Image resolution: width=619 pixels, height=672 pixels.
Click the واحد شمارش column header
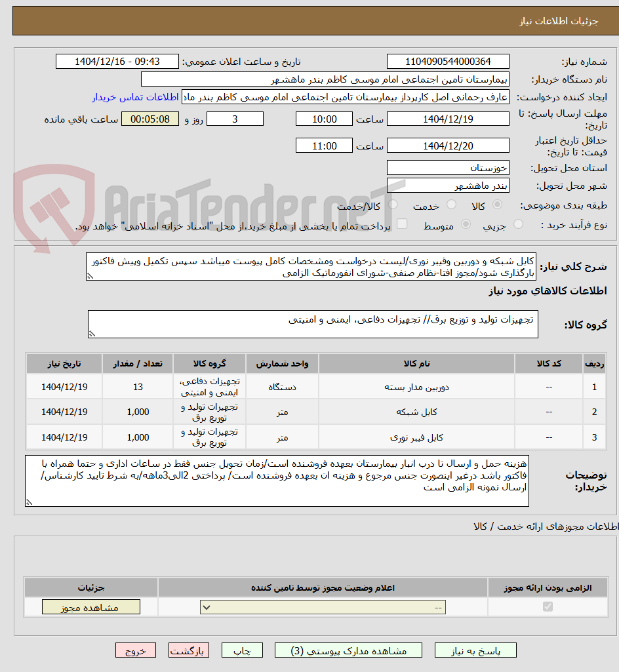pyautogui.click(x=282, y=363)
